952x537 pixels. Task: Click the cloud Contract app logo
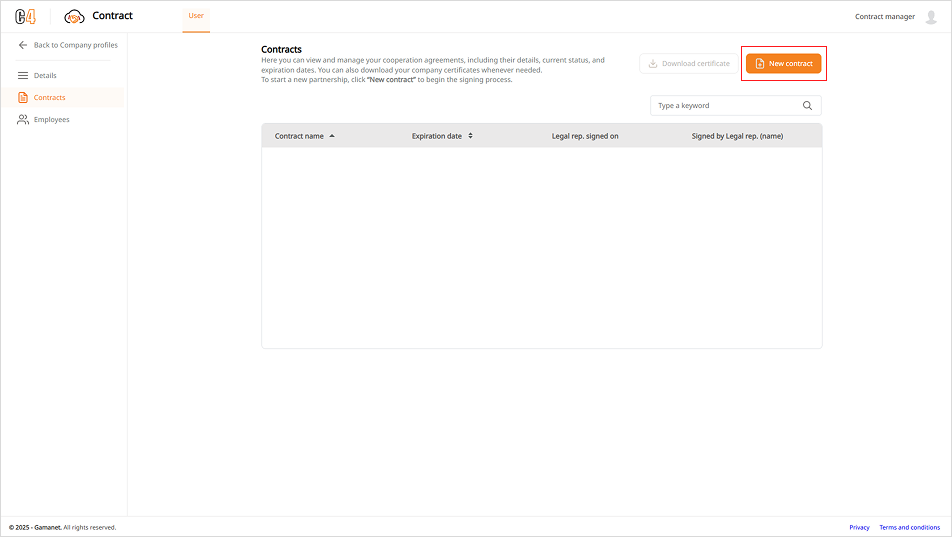click(x=74, y=16)
